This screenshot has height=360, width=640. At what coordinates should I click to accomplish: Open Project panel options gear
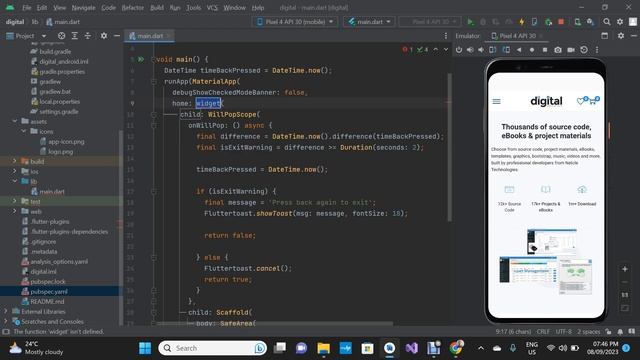(x=104, y=36)
